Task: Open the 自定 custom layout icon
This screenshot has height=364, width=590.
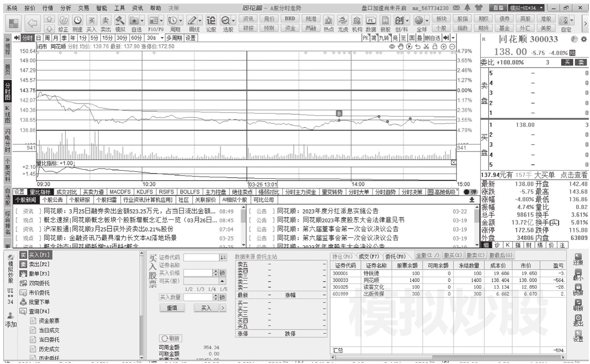Action: coord(563,20)
